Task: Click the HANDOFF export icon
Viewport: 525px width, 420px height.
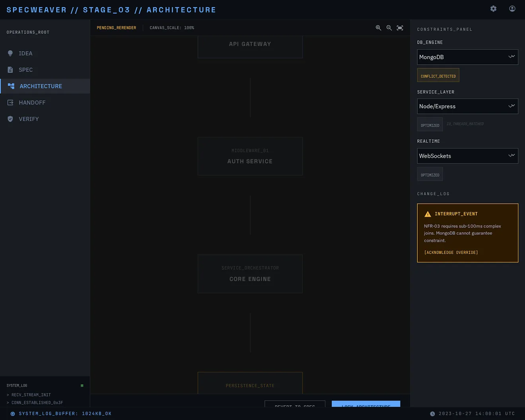Action: 10,103
